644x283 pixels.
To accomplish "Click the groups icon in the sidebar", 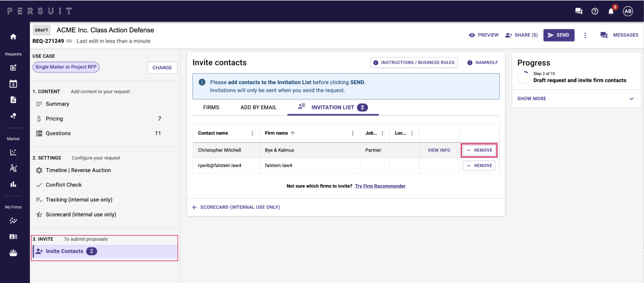I will 13,253.
